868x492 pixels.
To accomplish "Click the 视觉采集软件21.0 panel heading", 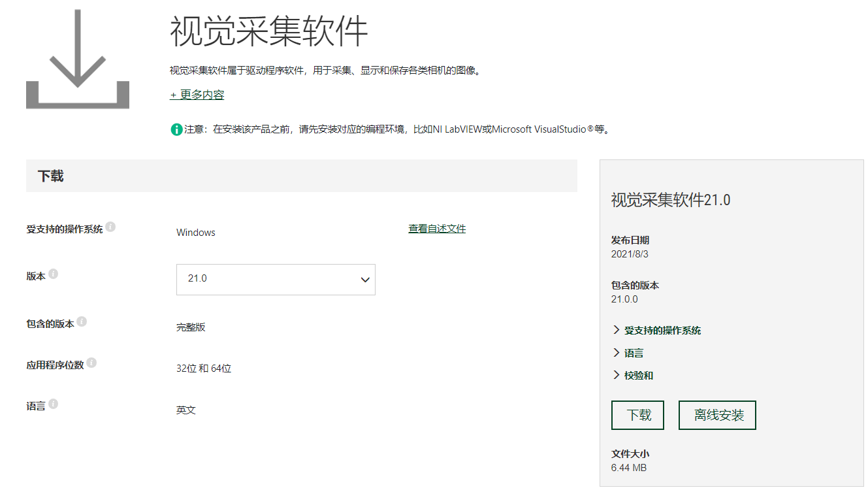I will tap(671, 200).
